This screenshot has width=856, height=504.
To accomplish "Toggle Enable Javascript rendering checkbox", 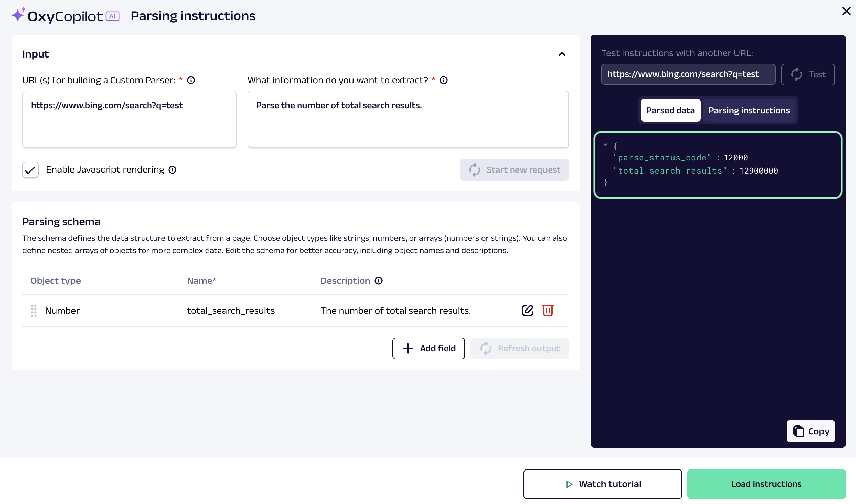I will point(30,170).
